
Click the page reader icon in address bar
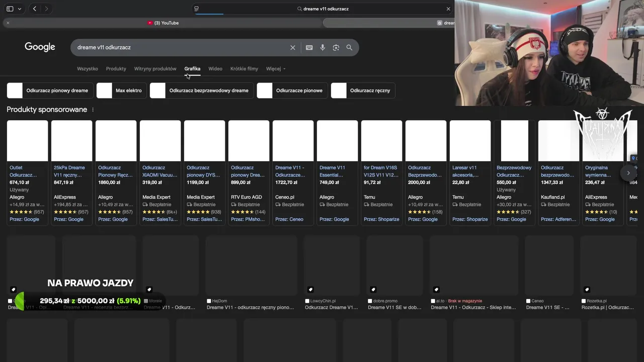[x=197, y=9]
